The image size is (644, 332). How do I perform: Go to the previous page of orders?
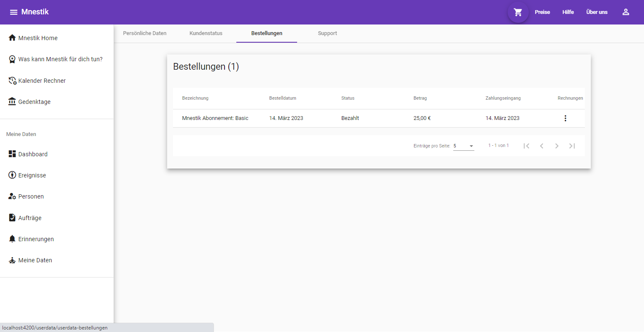pos(541,146)
